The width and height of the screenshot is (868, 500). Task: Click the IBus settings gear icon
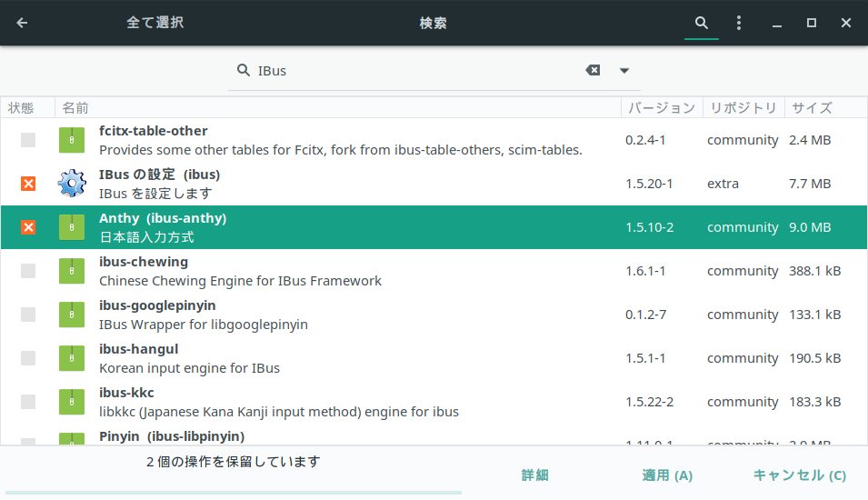[x=72, y=184]
